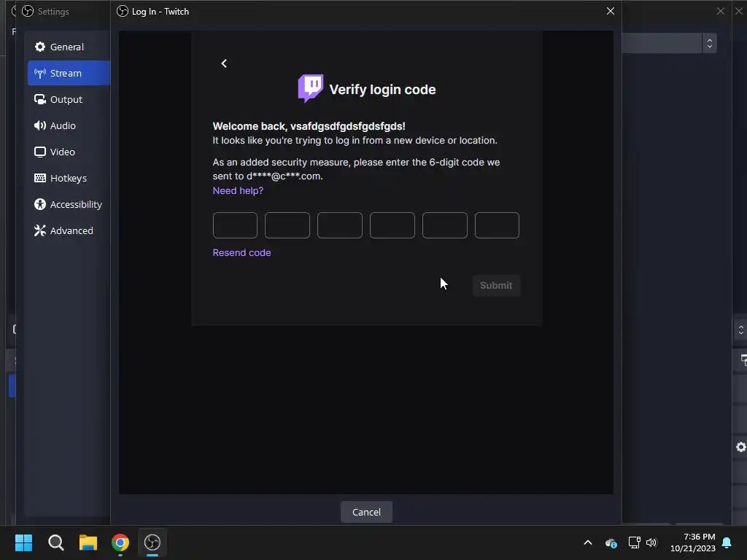Image resolution: width=747 pixels, height=560 pixels.
Task: Click the spinner arrows in background settings field
Action: tap(709, 43)
